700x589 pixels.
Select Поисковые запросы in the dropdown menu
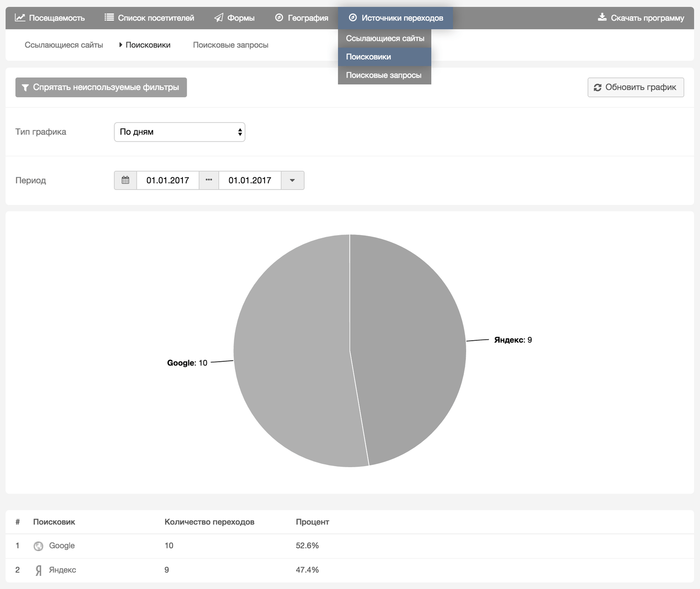[x=385, y=75]
